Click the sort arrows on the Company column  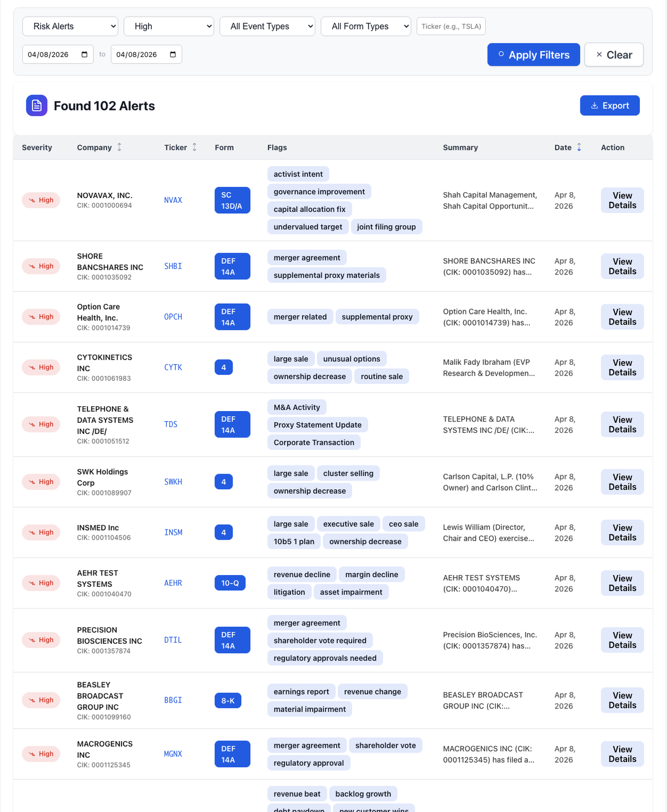click(119, 147)
